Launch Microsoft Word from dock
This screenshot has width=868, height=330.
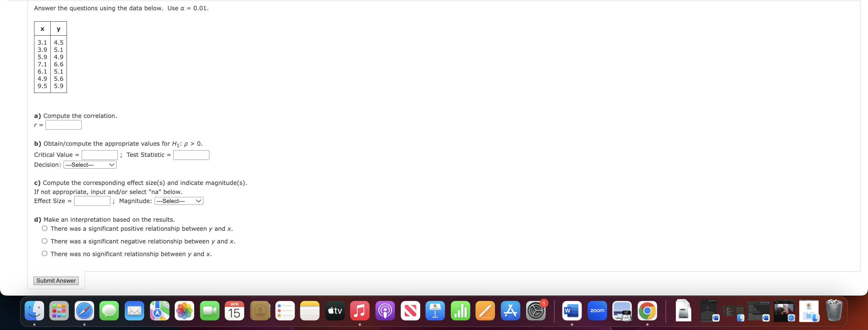coord(572,310)
